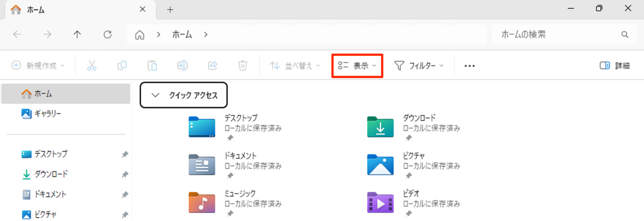
Task: Click the home icon in address bar
Action: [x=140, y=35]
